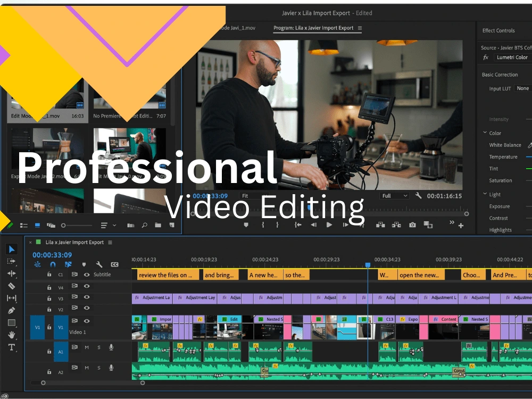Select the Selection (arrow) tool
Viewport: 532px width, 399px height.
[x=12, y=250]
